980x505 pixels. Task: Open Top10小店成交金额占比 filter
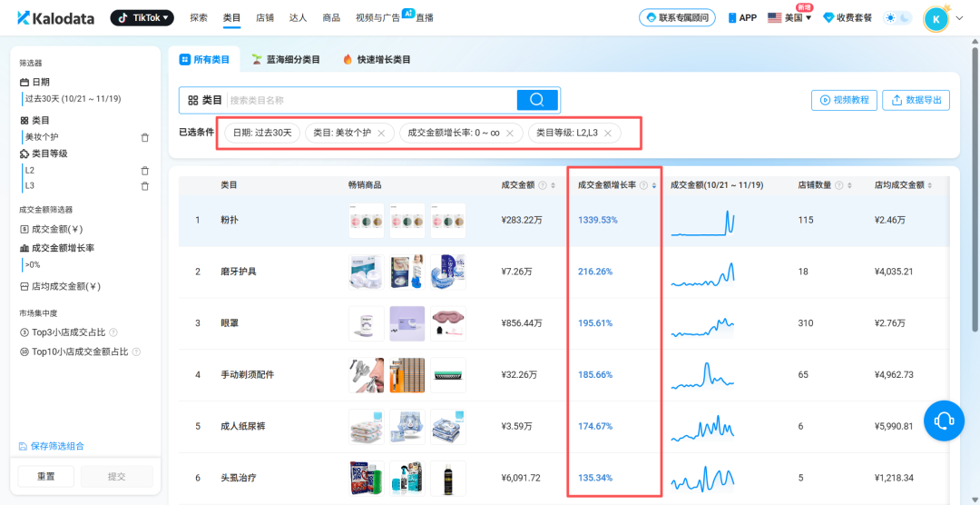pyautogui.click(x=74, y=352)
